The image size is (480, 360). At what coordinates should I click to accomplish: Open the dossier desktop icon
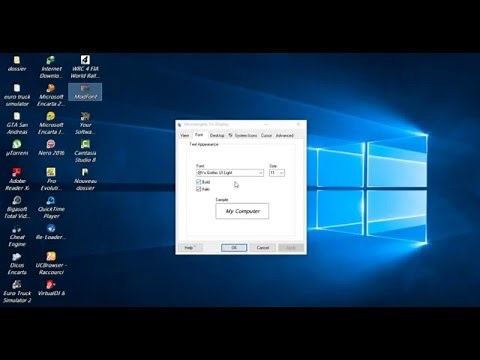pos(17,64)
